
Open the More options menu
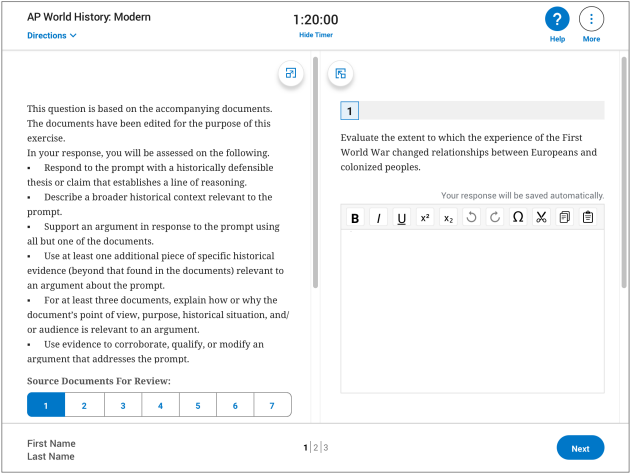point(591,20)
